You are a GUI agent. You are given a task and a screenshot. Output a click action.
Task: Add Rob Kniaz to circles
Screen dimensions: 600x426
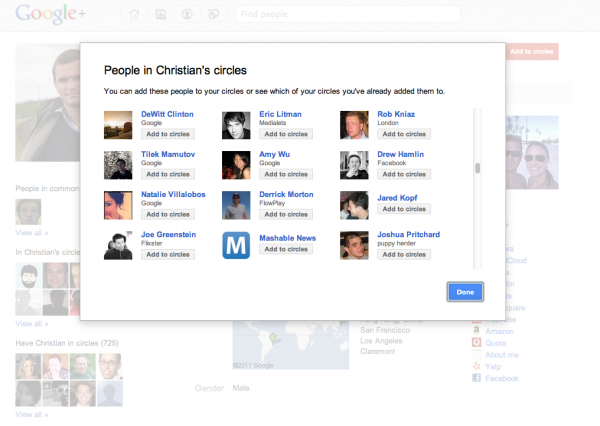click(x=404, y=134)
